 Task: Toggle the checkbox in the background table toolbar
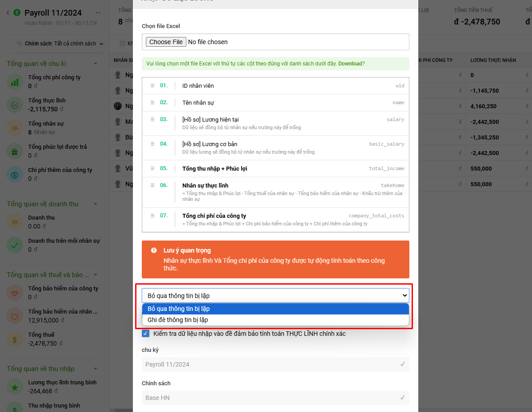[x=123, y=43]
